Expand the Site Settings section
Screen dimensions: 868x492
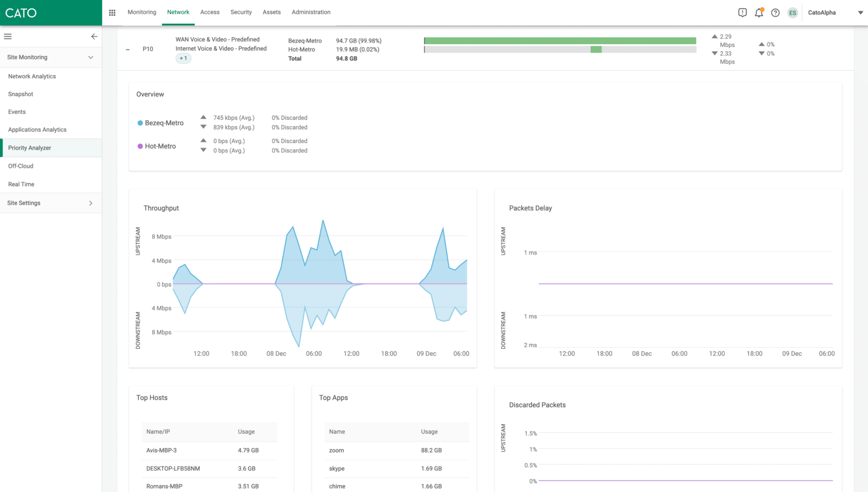click(90, 203)
